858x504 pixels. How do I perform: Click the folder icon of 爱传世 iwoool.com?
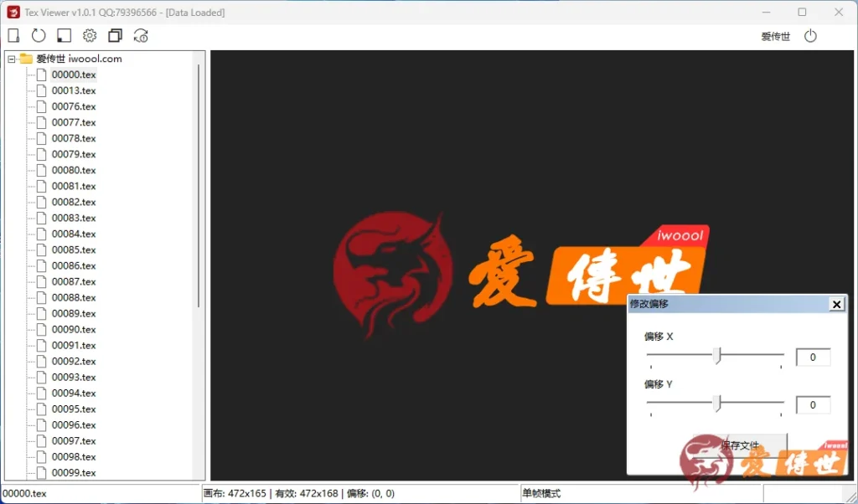(x=26, y=59)
